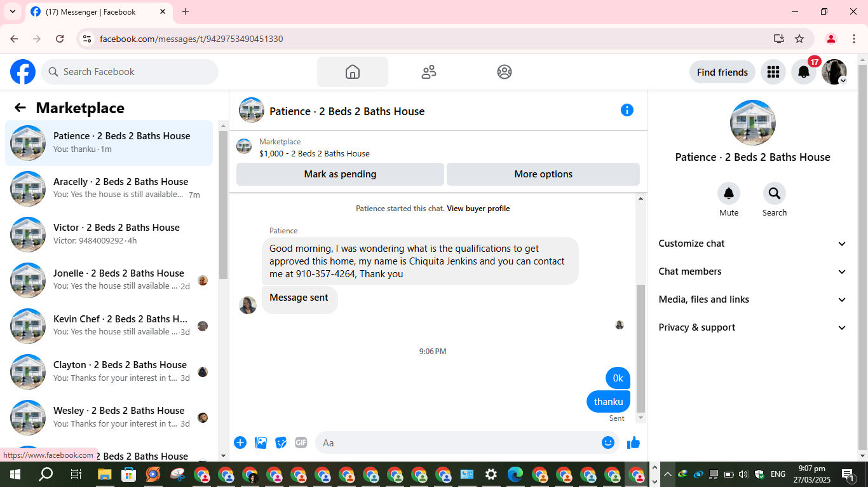The image size is (868, 487).
Task: View site information icon in address bar
Action: (88, 39)
